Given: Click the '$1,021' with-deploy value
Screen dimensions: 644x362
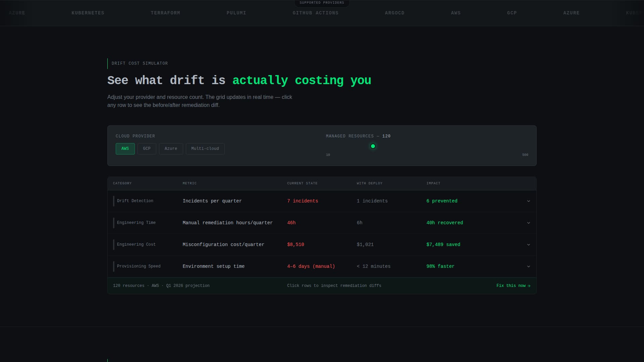Looking at the screenshot, I should (365, 245).
